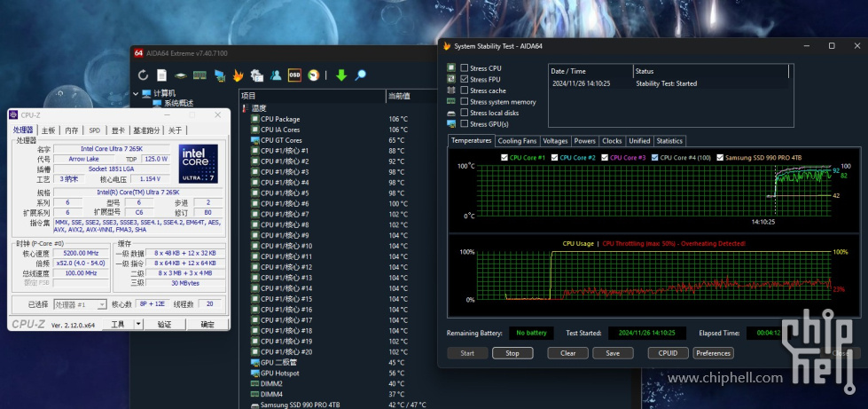Click the 确定 button in CPU-Z
This screenshot has width=868, height=409.
tap(207, 324)
